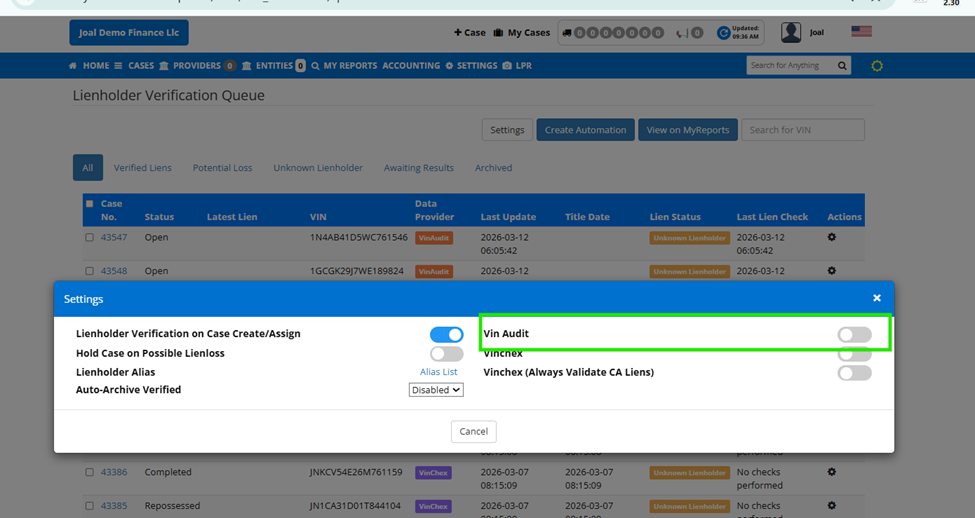Check the checkbox for case 43385
This screenshot has height=518, width=975.
(x=90, y=506)
